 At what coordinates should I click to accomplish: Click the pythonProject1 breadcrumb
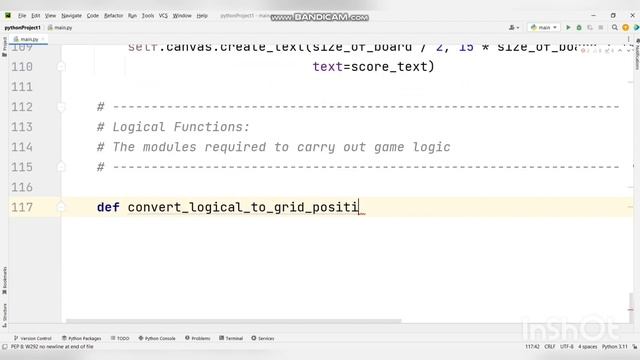[x=22, y=28]
